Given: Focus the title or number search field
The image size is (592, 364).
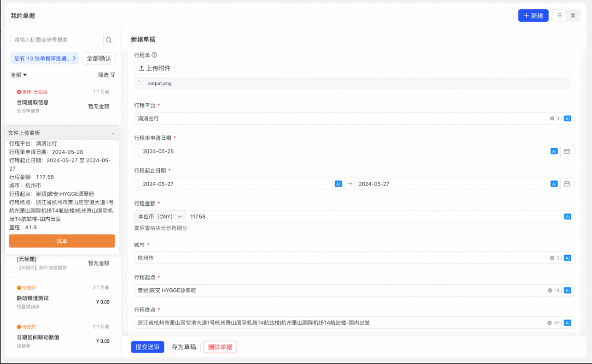Looking at the screenshot, I should pyautogui.click(x=57, y=40).
